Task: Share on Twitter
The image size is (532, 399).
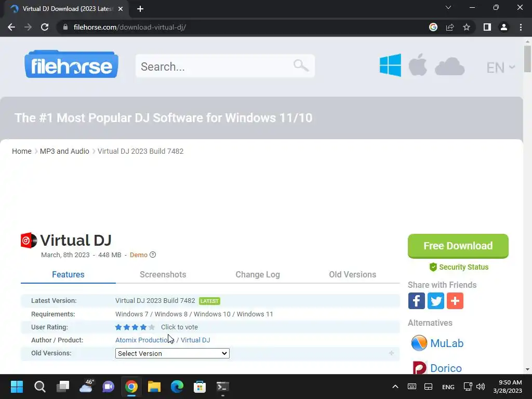Action: [436, 301]
